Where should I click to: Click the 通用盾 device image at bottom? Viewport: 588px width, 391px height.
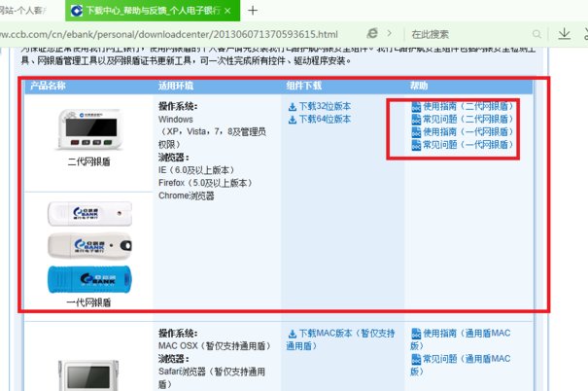tap(88, 375)
